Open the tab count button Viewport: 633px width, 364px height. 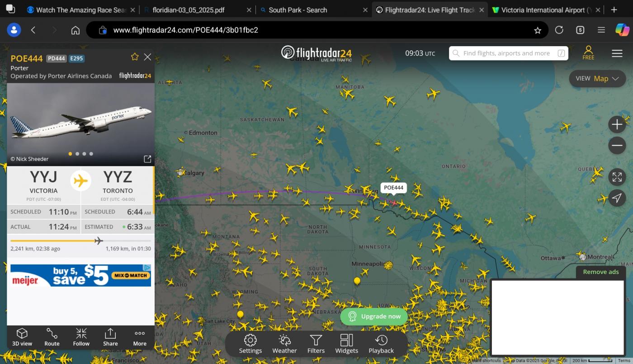point(580,30)
